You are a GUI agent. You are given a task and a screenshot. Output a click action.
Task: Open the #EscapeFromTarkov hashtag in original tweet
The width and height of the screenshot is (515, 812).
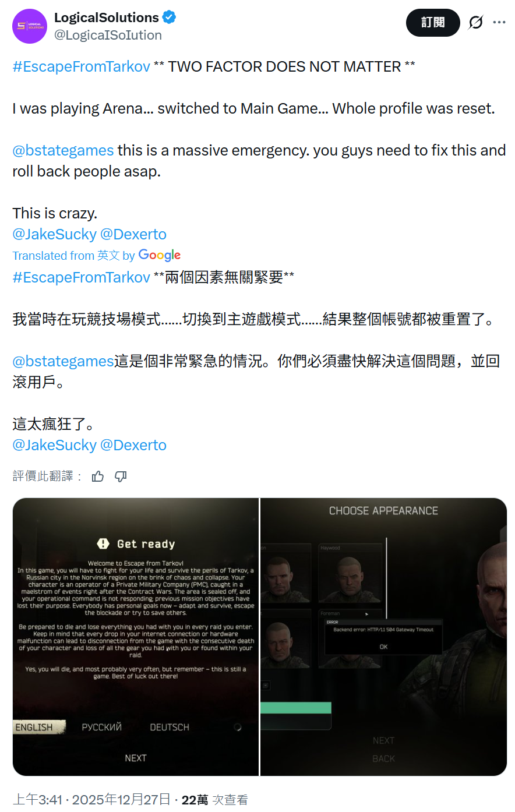82,66
